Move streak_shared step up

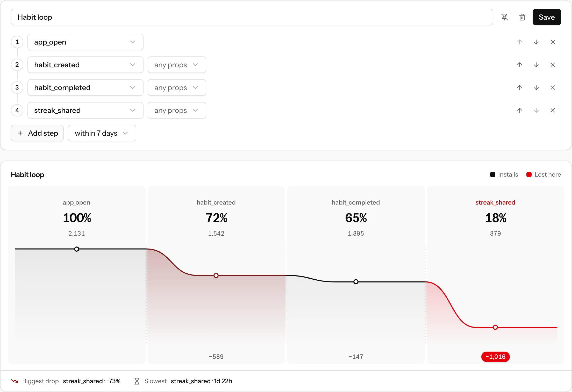click(520, 110)
